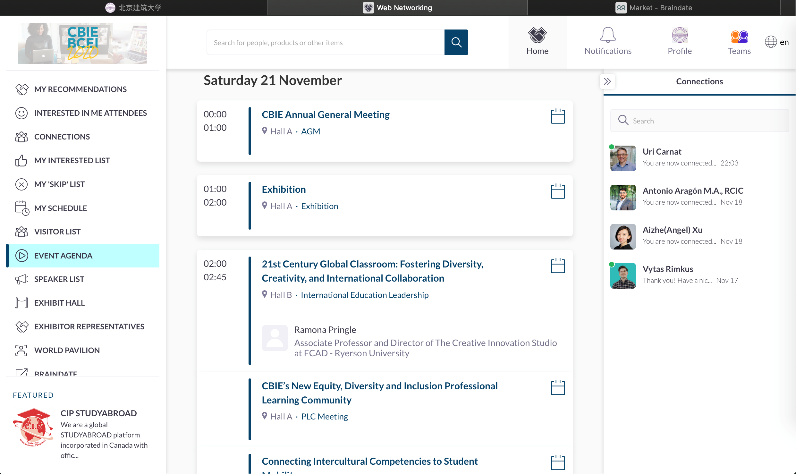This screenshot has height=474, width=796.
Task: Add 21st Century Global Classroom to calendar
Action: coord(558,266)
